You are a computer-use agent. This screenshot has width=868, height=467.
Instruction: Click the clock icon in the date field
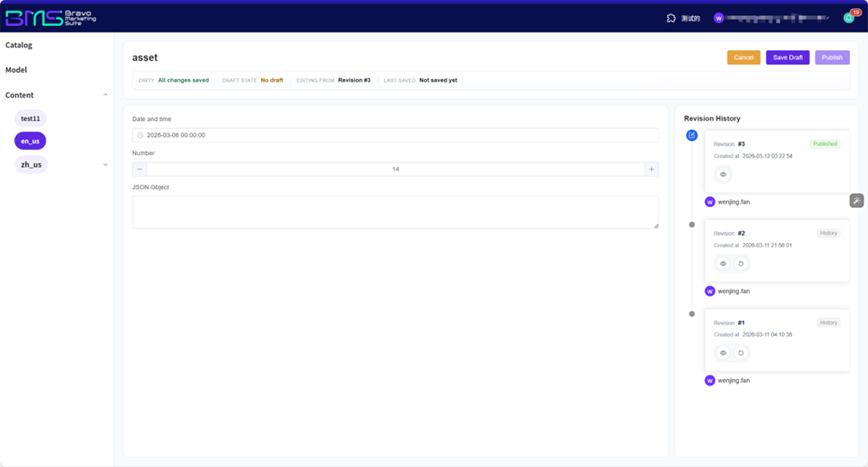[x=141, y=135]
